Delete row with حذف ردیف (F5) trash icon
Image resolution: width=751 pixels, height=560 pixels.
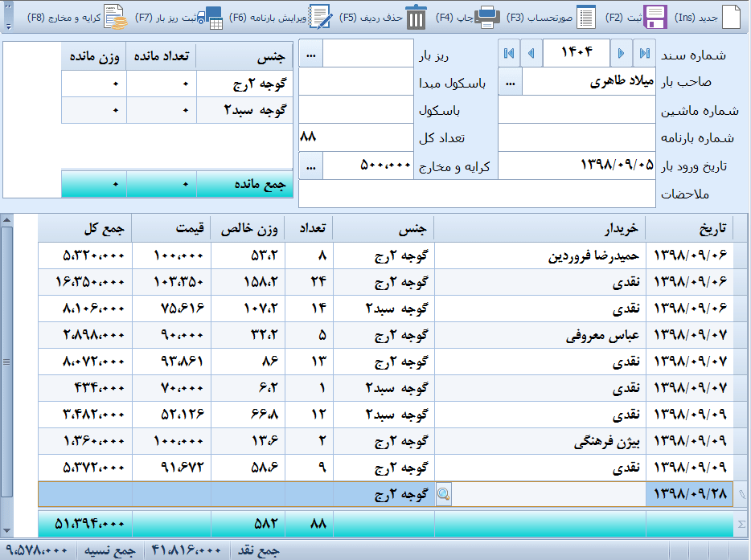click(416, 17)
